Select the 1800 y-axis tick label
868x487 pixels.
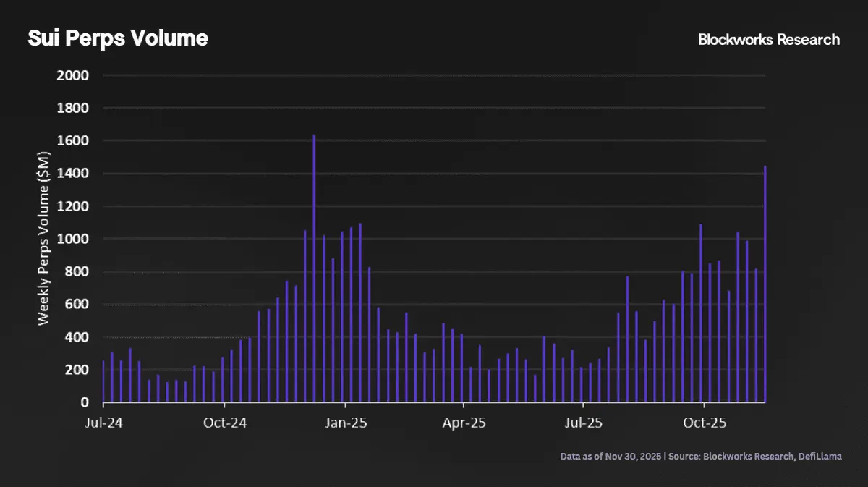[x=72, y=108]
